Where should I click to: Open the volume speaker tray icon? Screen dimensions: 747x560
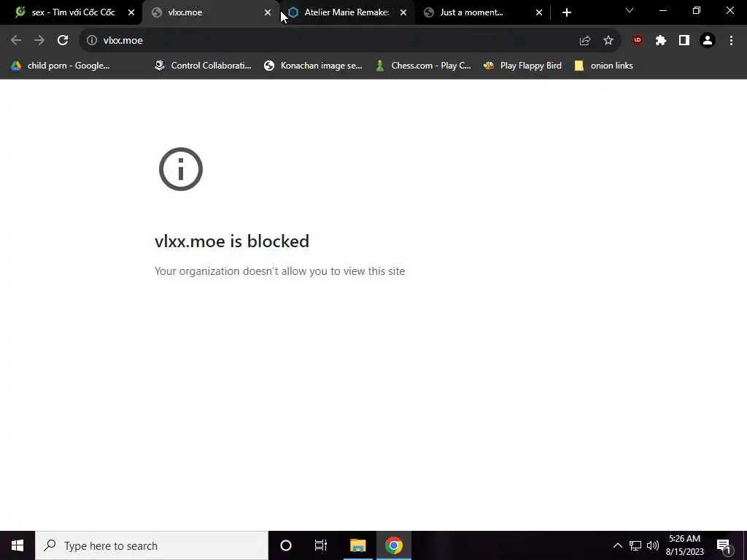coord(653,545)
